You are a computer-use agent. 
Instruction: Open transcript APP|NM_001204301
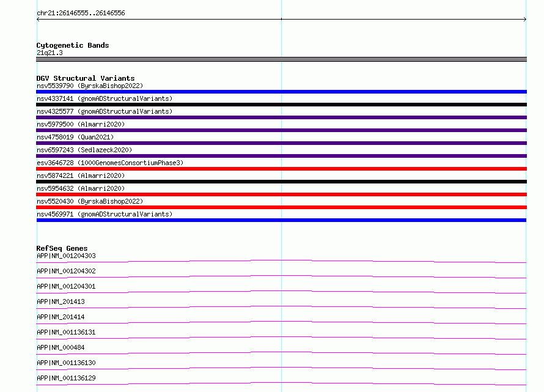coord(66,286)
